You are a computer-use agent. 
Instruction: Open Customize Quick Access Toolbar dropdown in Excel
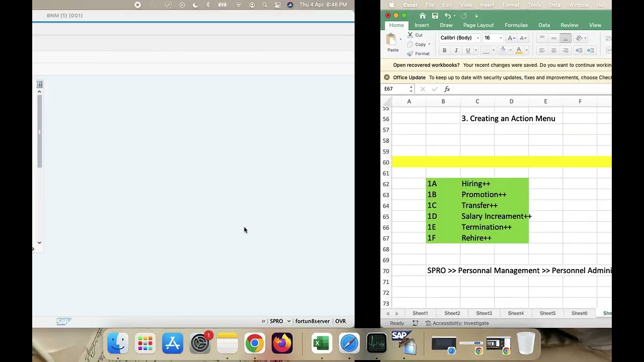click(476, 16)
